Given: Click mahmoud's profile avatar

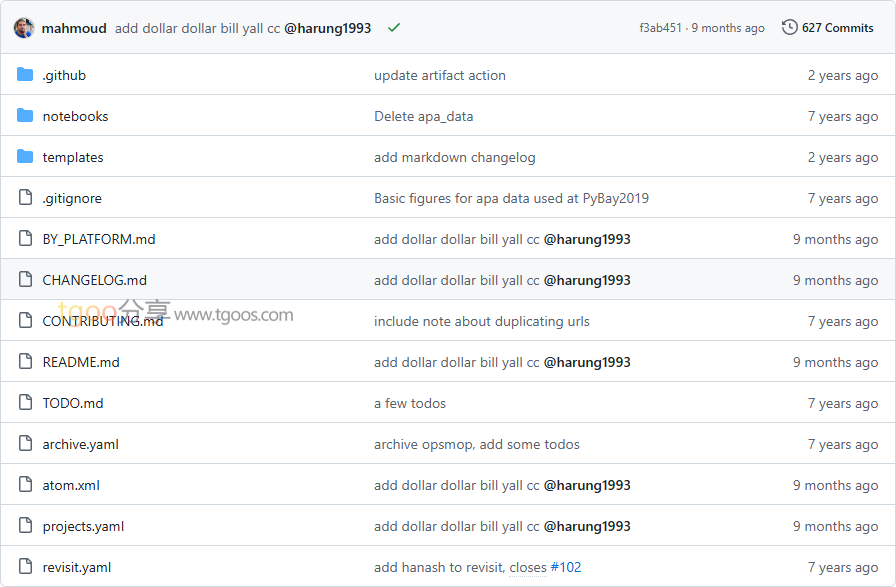Looking at the screenshot, I should point(24,28).
